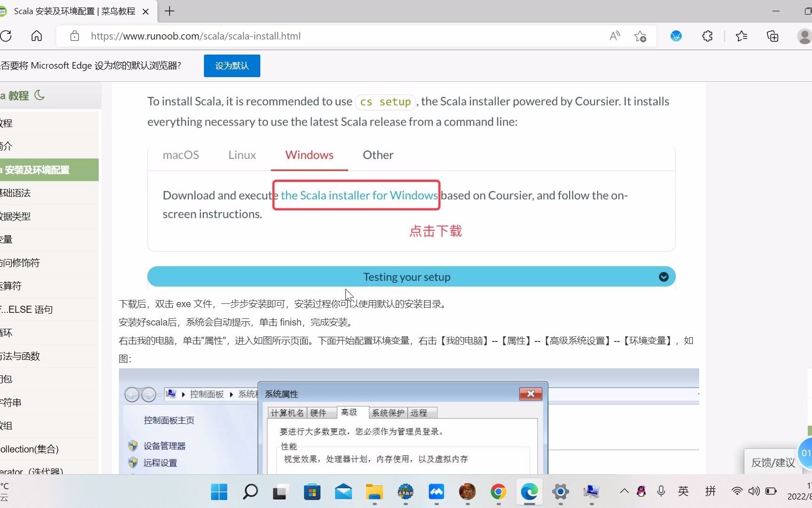Open the volume speaker tray icon
This screenshot has width=812, height=508.
(754, 492)
